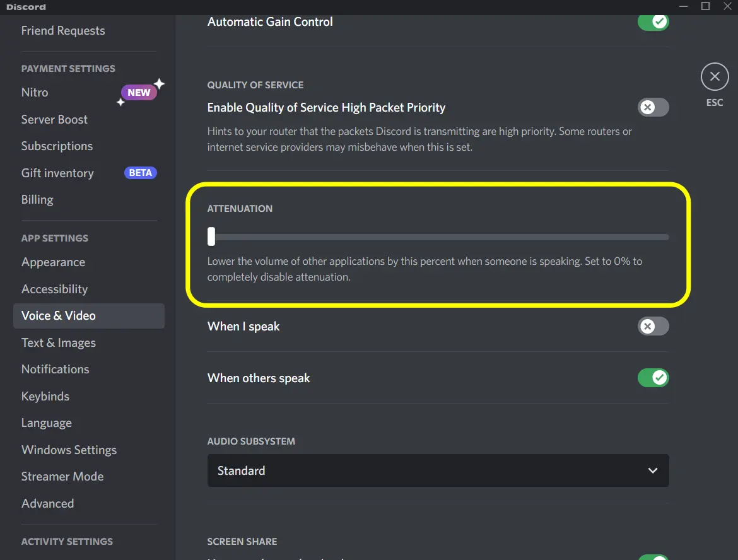Click the BETA badge on Gift inventory
The image size is (738, 560).
[140, 173]
